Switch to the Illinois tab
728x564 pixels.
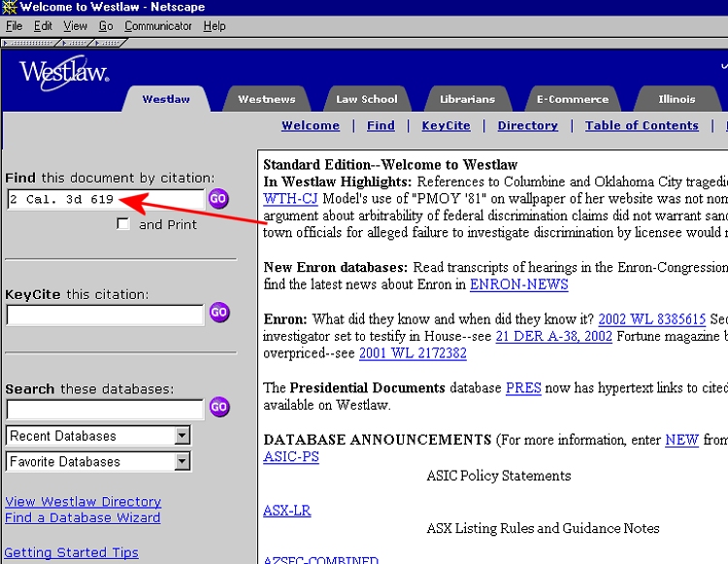pyautogui.click(x=677, y=99)
